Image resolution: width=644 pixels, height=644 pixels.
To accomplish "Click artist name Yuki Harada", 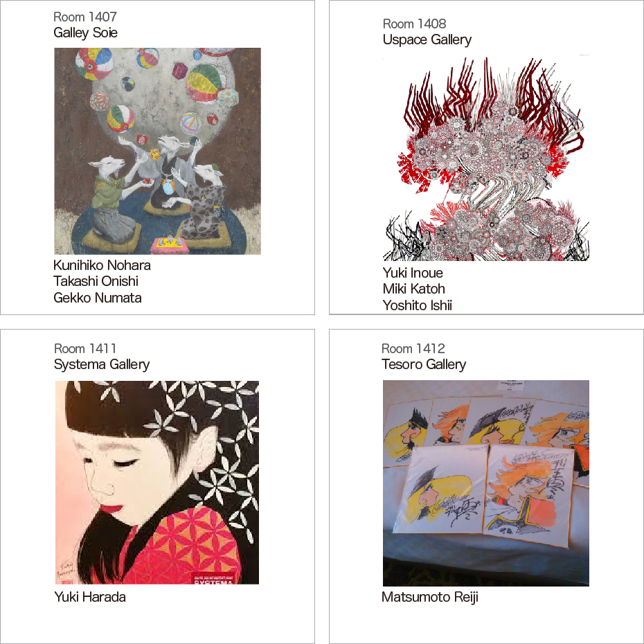I will tap(90, 597).
